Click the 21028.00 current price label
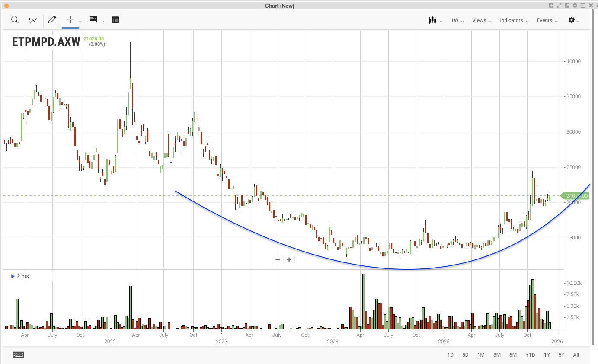 575,196
